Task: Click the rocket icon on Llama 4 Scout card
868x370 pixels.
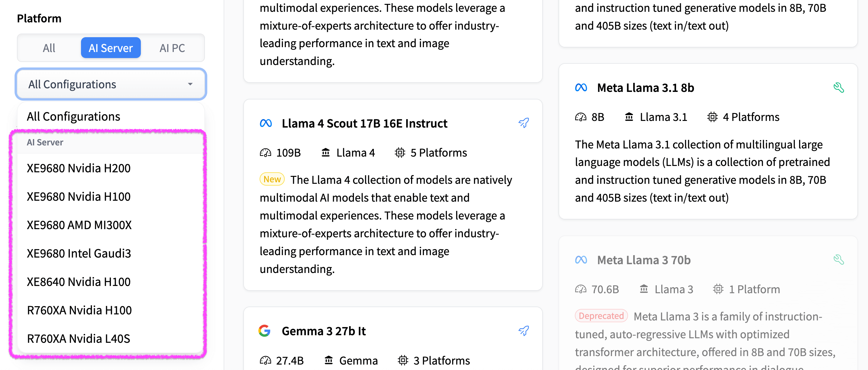Action: pyautogui.click(x=523, y=123)
